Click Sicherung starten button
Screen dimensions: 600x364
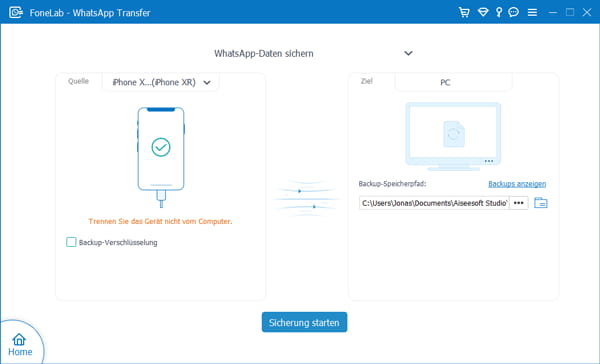click(304, 322)
